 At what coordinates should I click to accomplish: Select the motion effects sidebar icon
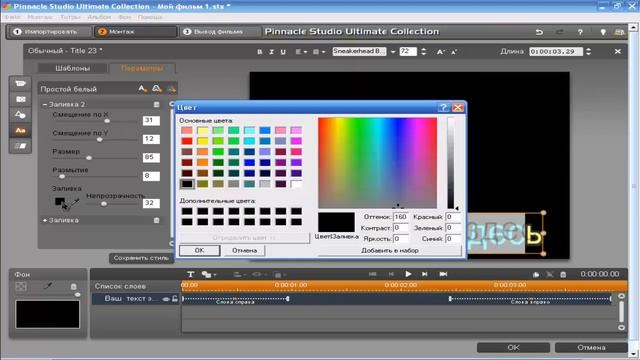(20, 146)
